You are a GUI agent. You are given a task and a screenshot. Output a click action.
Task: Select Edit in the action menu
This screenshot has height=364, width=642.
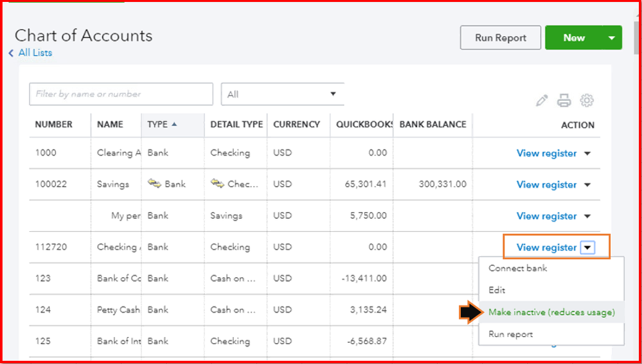(x=497, y=290)
